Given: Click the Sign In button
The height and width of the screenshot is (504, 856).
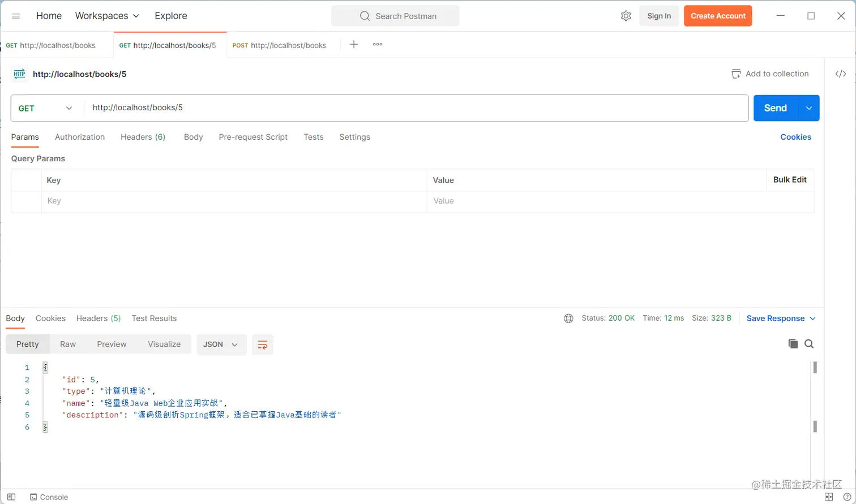Looking at the screenshot, I should click(x=659, y=16).
